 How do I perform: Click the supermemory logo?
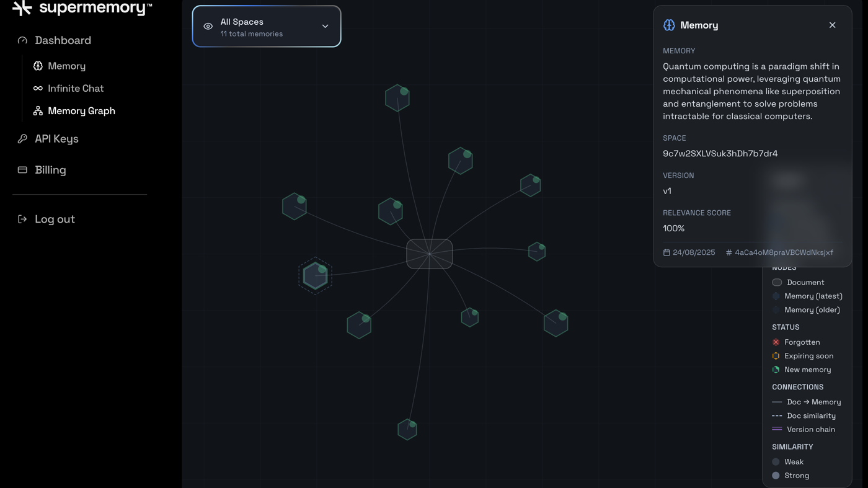coord(82,8)
